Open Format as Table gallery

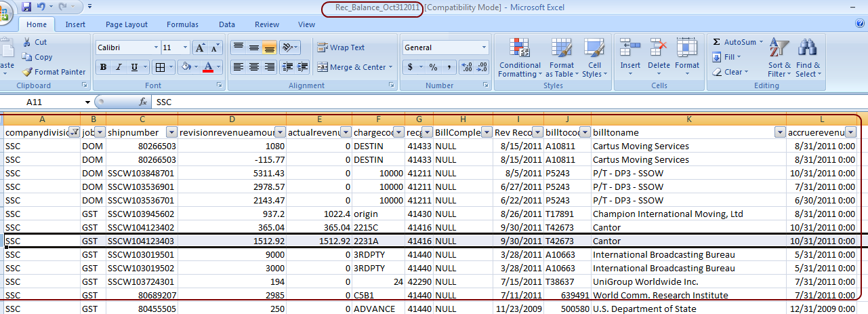tap(562, 58)
